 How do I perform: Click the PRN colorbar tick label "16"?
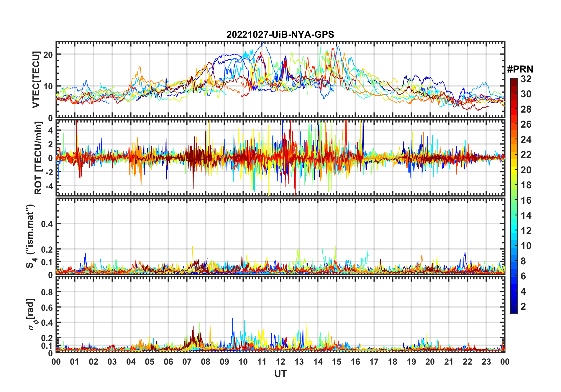(x=526, y=200)
